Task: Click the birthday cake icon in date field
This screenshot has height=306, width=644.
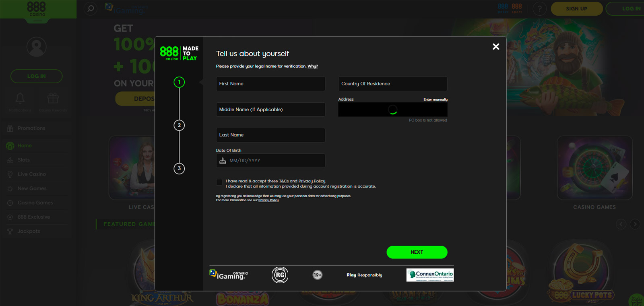Action: tap(223, 161)
